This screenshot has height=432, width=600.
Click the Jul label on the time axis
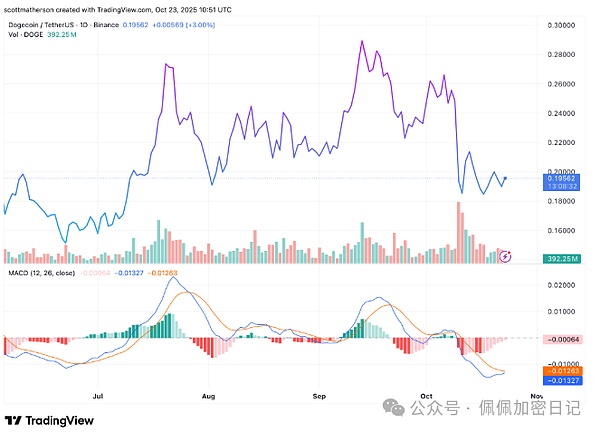[97, 396]
